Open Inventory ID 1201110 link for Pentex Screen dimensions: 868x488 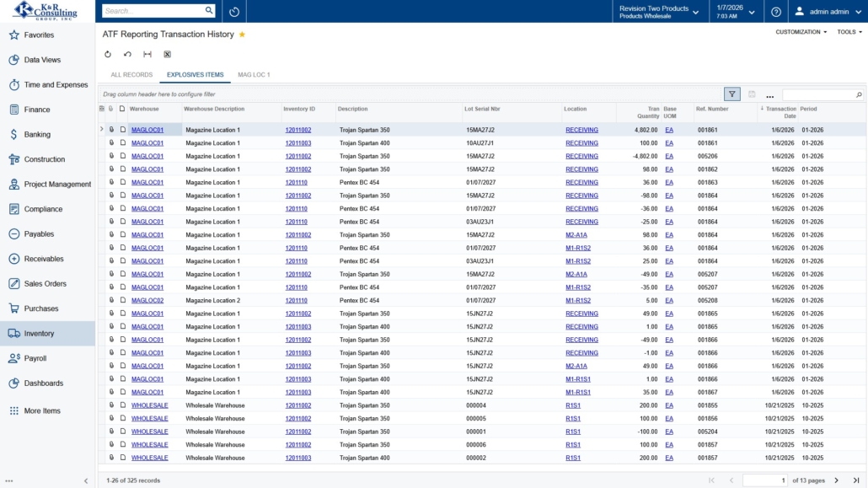pos(296,182)
